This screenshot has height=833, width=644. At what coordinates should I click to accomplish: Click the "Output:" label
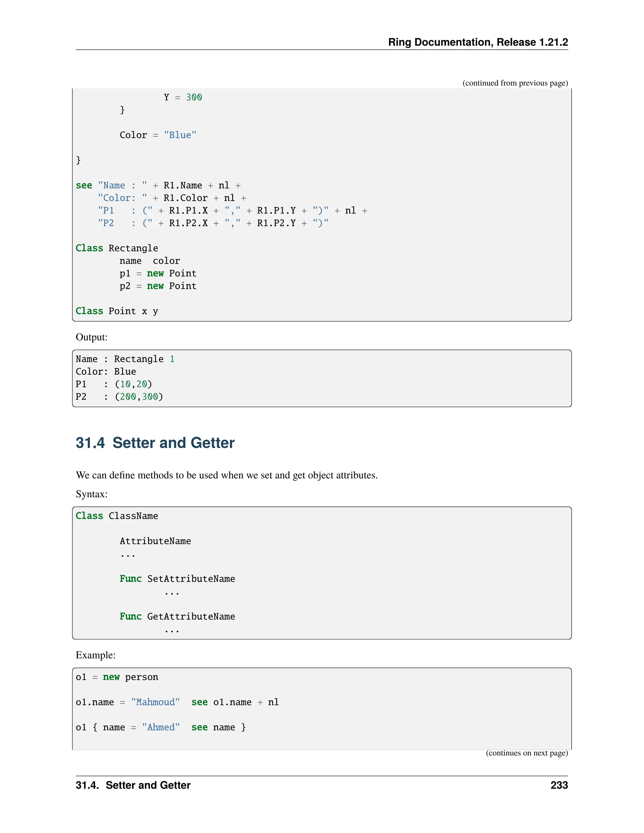[92, 337]
